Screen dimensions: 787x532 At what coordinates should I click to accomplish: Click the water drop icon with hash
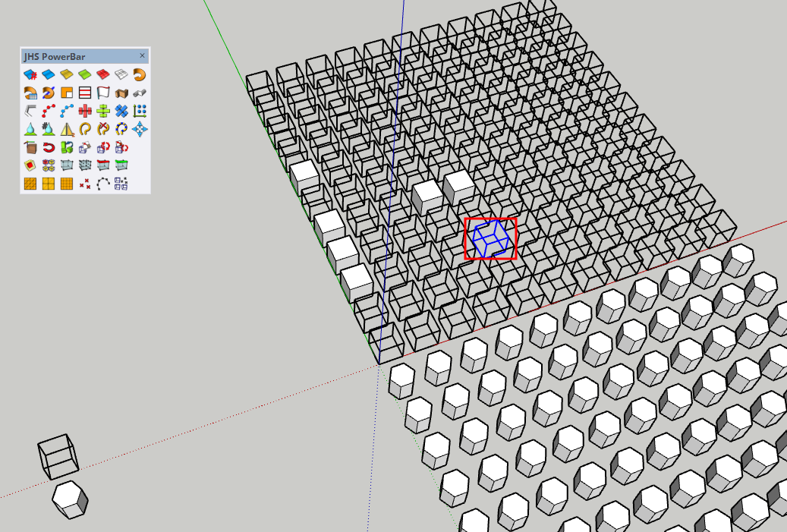tap(48, 129)
